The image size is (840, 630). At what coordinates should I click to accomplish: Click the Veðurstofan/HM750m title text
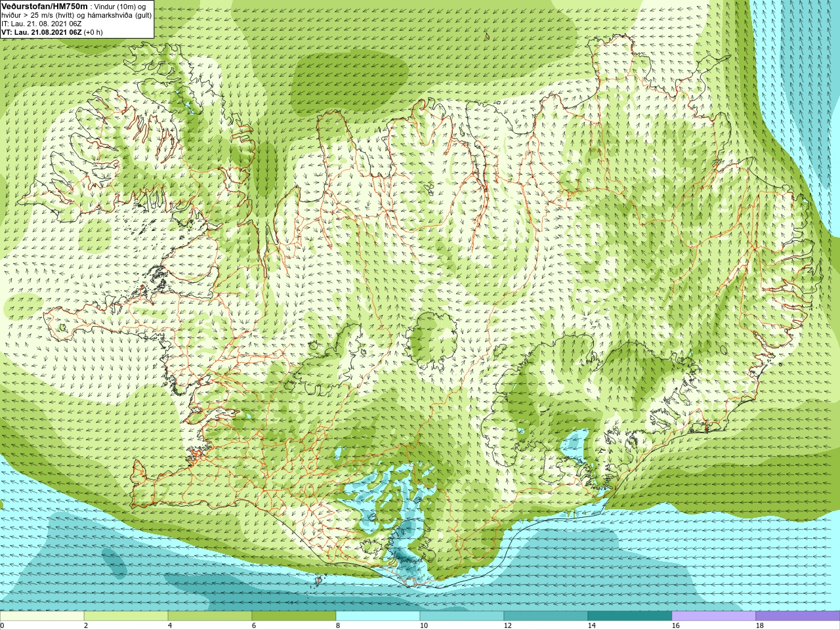45,6
